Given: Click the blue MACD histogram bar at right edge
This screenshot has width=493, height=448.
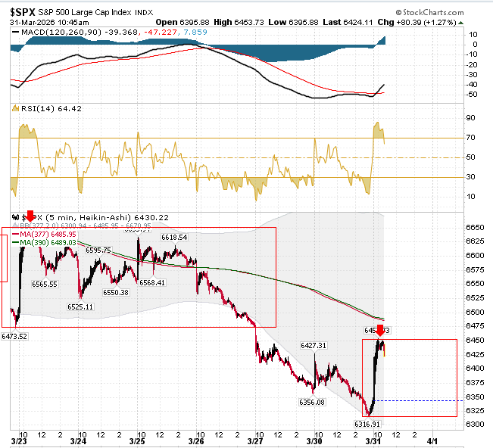Looking at the screenshot, I should pos(383,41).
